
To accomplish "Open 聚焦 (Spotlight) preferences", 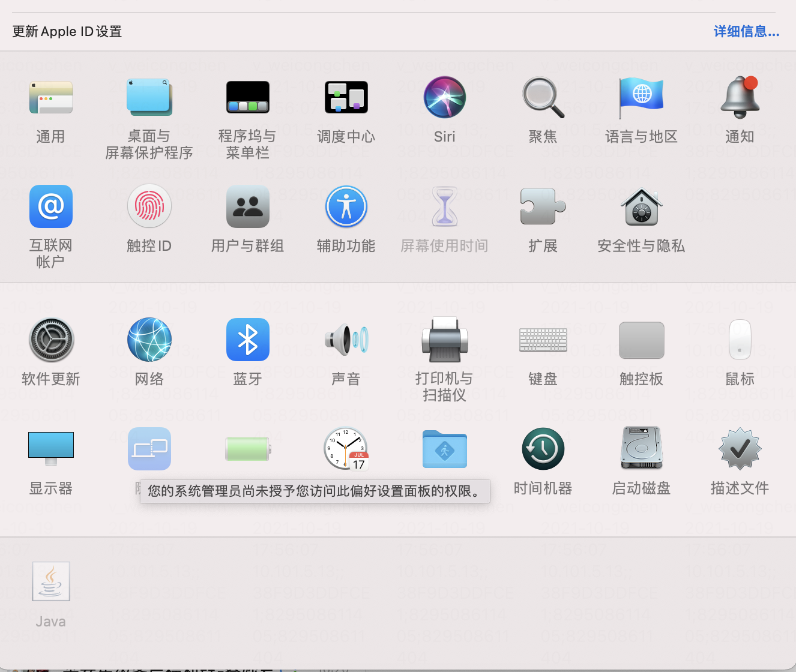I will 543,98.
